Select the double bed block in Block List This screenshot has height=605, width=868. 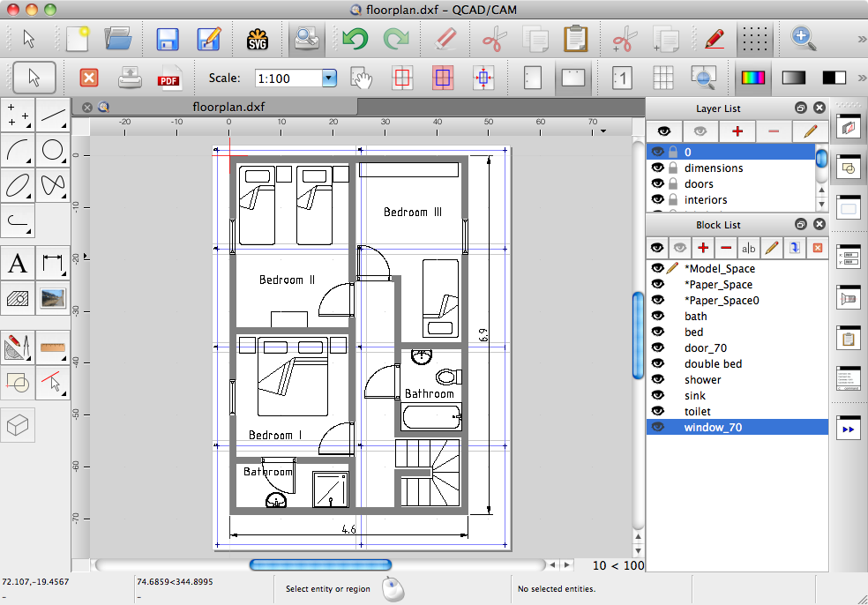tap(713, 363)
